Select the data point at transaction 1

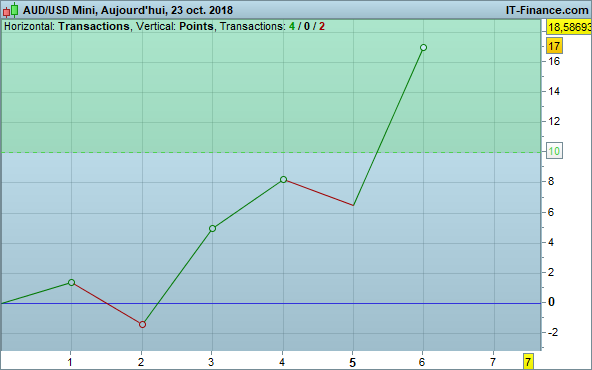pyautogui.click(x=71, y=282)
